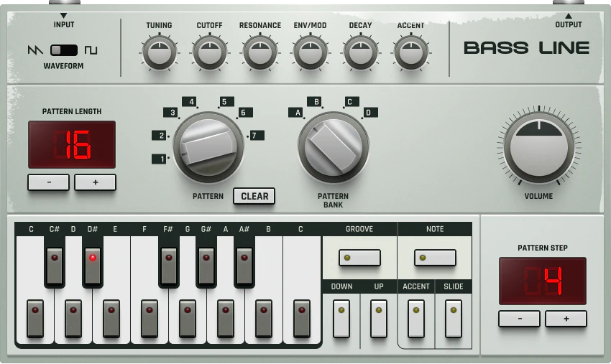Viewport: 611px width, 364px height.
Task: Click the Decay knob
Action: click(360, 52)
